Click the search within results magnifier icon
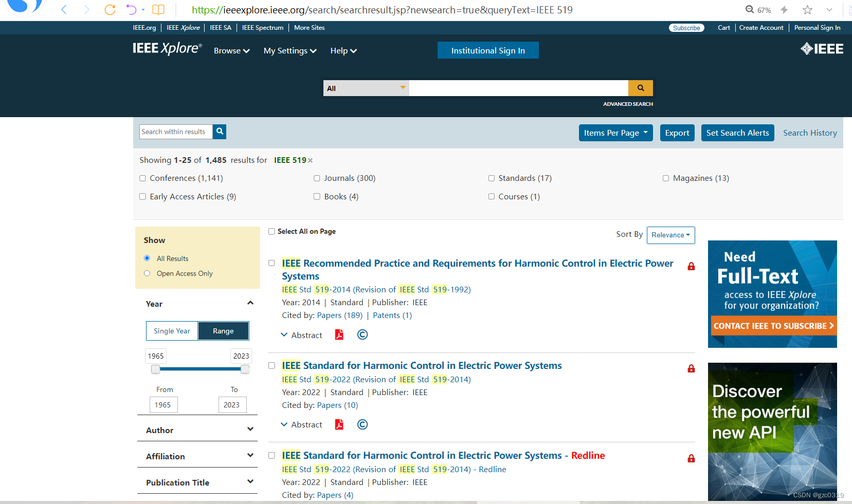Image resolution: width=852 pixels, height=504 pixels. coord(220,132)
